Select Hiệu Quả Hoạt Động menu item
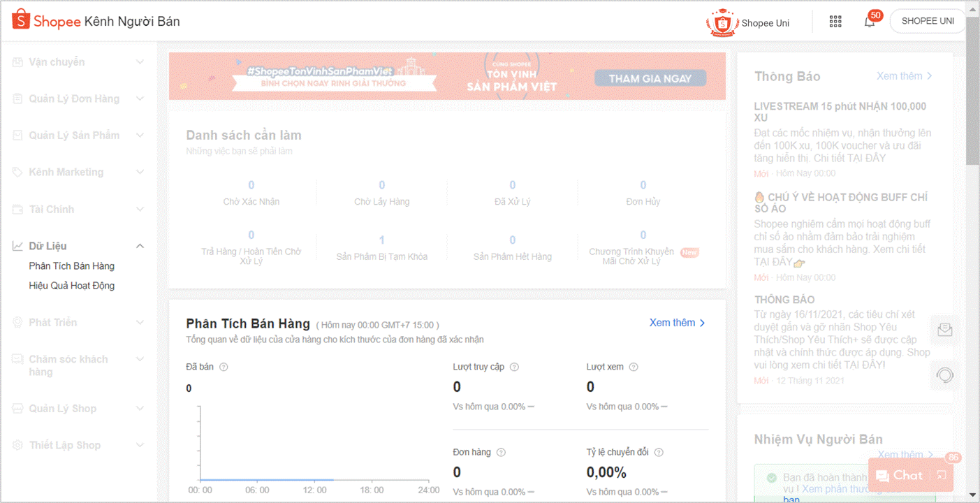Image resolution: width=980 pixels, height=503 pixels. 71,286
